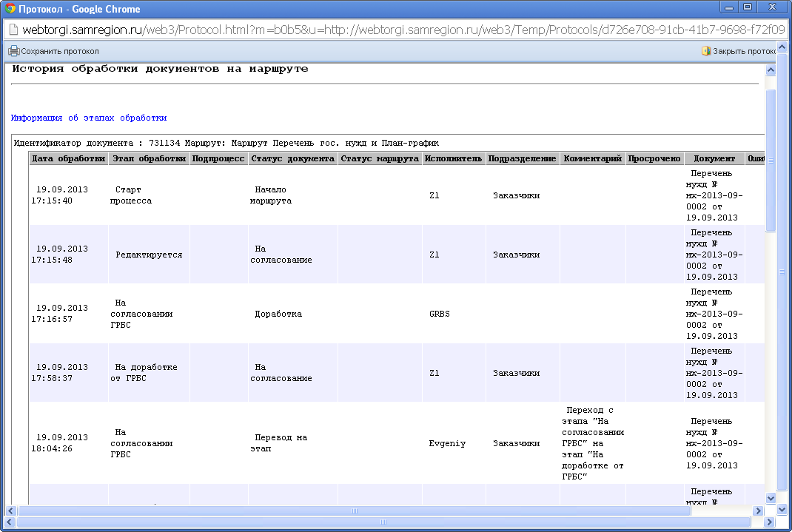Click the Этап обработки column header
Image resolution: width=792 pixels, height=532 pixels.
(149, 158)
